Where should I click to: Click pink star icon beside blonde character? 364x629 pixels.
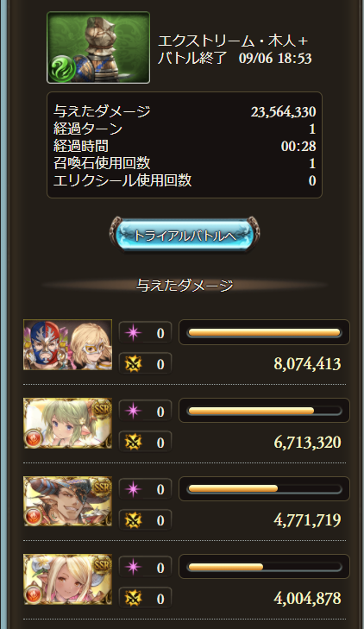[133, 567]
